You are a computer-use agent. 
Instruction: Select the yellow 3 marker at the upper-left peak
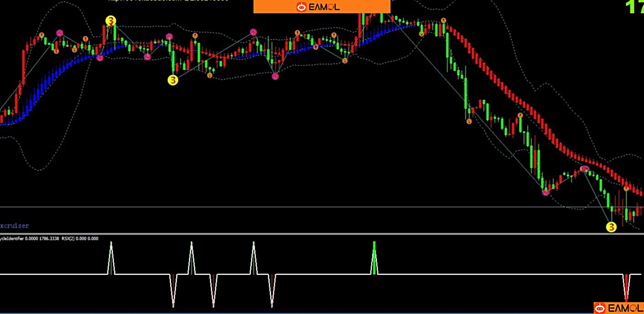pyautogui.click(x=111, y=21)
